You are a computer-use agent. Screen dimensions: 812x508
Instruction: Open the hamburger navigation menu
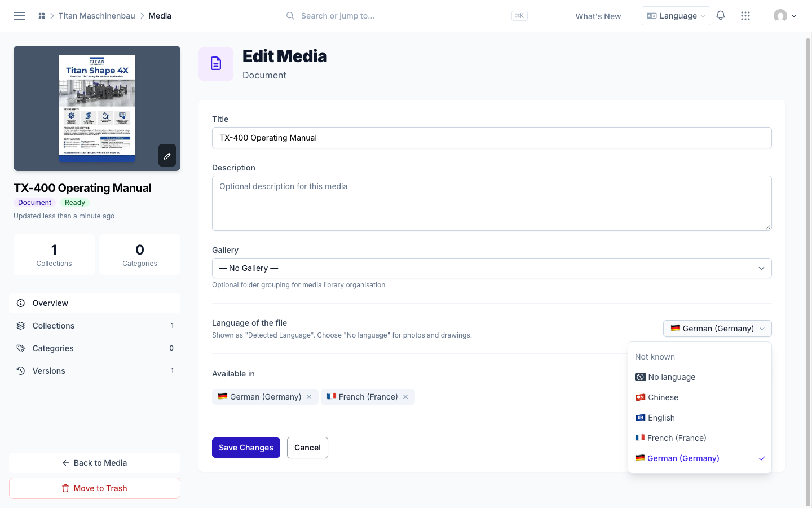tap(19, 16)
